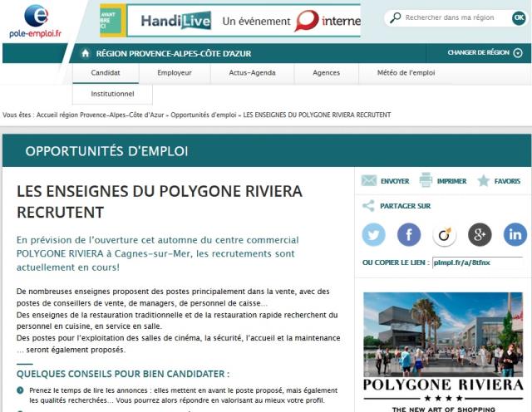Click the bullet icon before 'Prenez le temps'
This screenshot has width=532, height=412.
tap(20, 390)
